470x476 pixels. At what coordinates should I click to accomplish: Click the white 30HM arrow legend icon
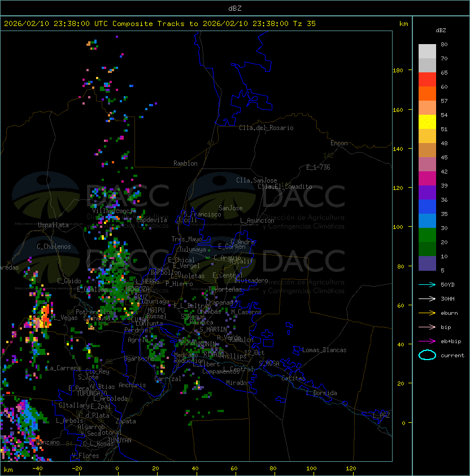[427, 298]
